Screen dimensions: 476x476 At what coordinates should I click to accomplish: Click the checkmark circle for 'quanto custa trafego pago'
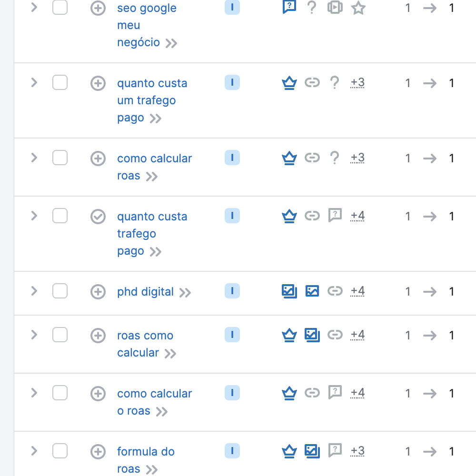[x=98, y=217]
